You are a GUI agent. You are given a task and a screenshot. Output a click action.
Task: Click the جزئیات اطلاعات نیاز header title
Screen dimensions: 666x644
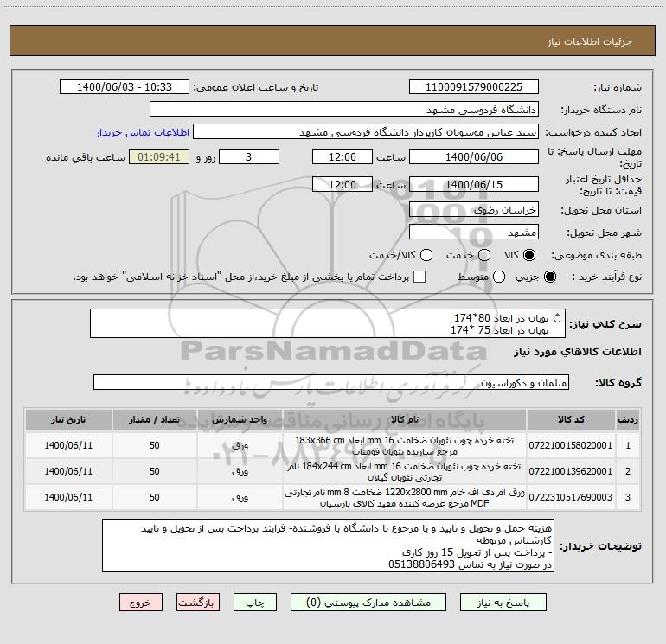click(x=590, y=41)
